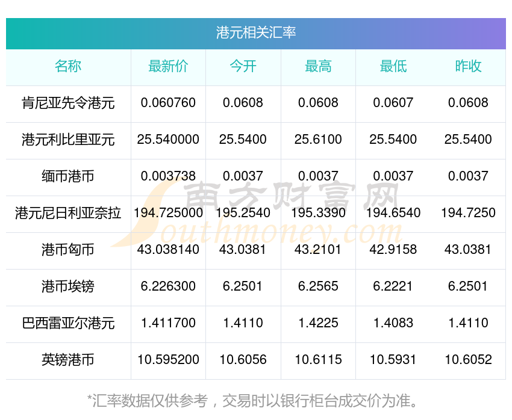This screenshot has height=420, width=512.
Task: Click the high value 25.6100
Action: tap(318, 139)
